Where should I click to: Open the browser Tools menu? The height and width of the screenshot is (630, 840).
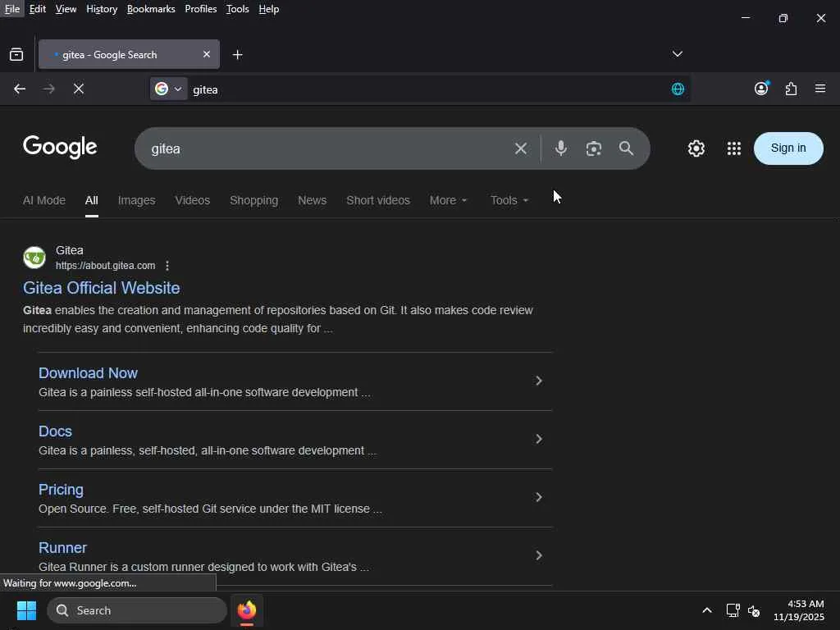click(237, 9)
